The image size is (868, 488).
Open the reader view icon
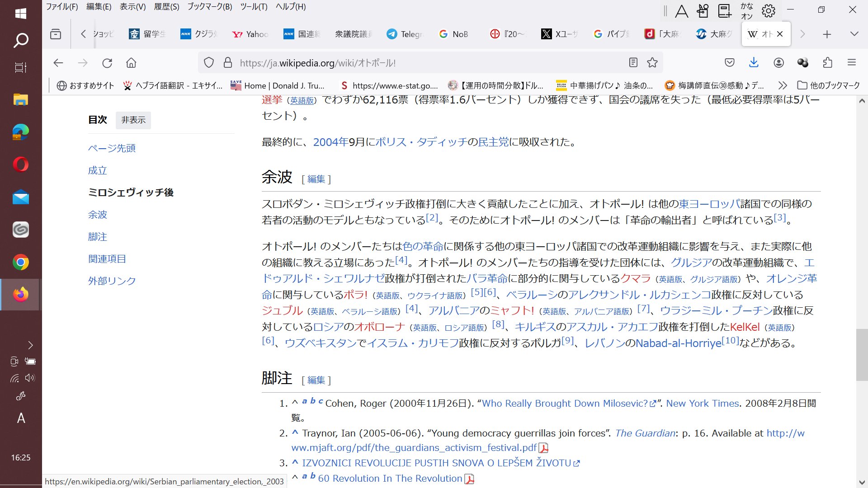(633, 63)
